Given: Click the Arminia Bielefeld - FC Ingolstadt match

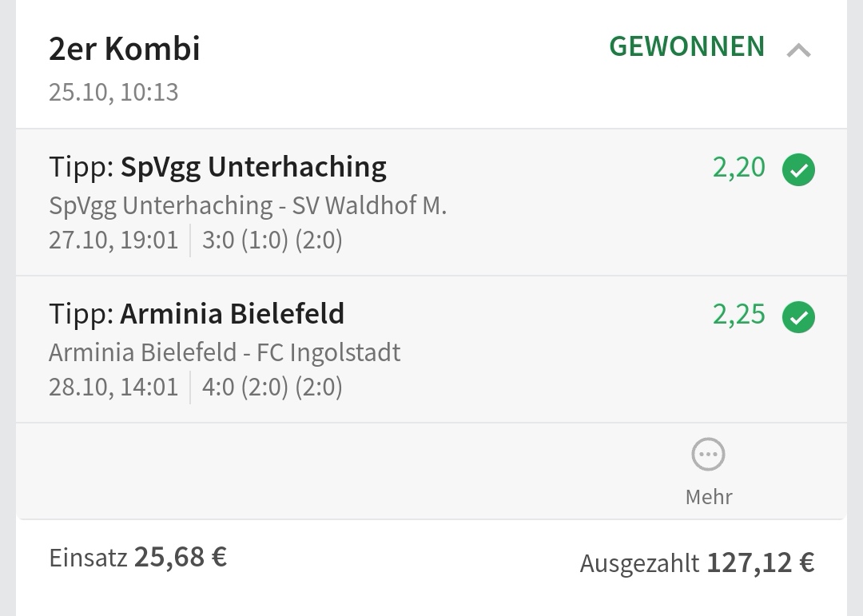Looking at the screenshot, I should coord(225,352).
